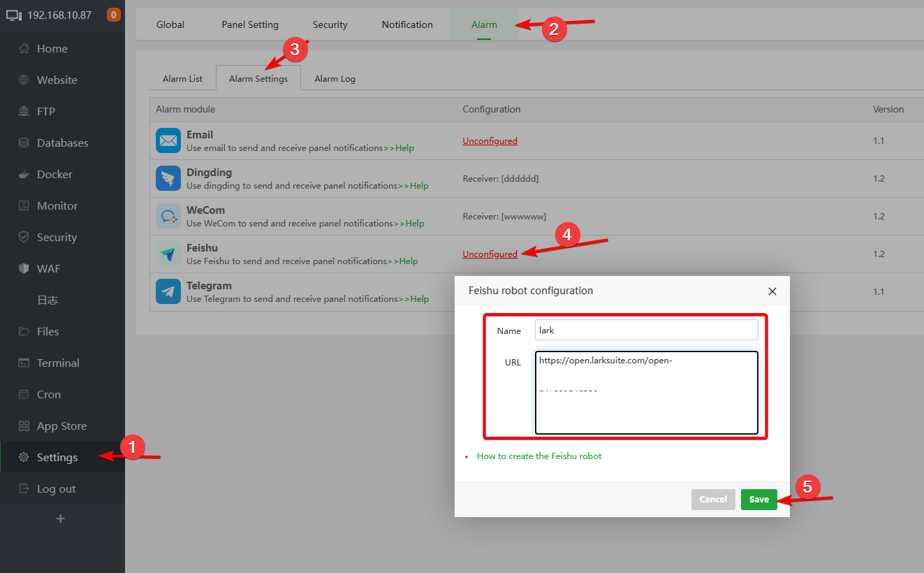Switch to the Alarm List subtab

183,78
